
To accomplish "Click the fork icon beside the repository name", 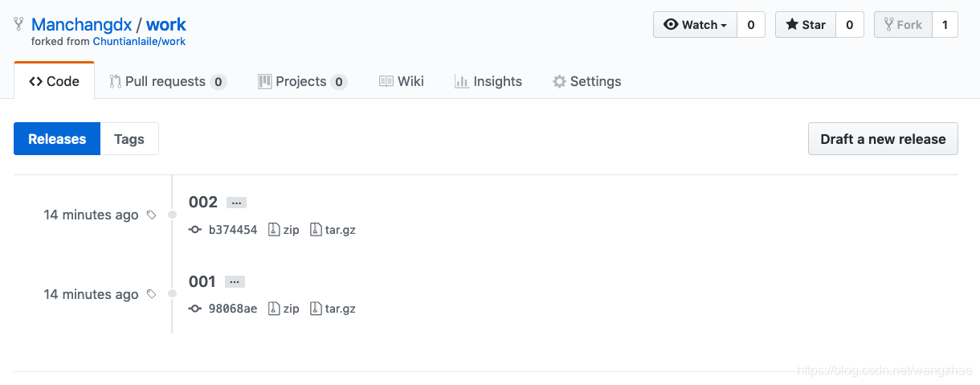I will click(19, 25).
